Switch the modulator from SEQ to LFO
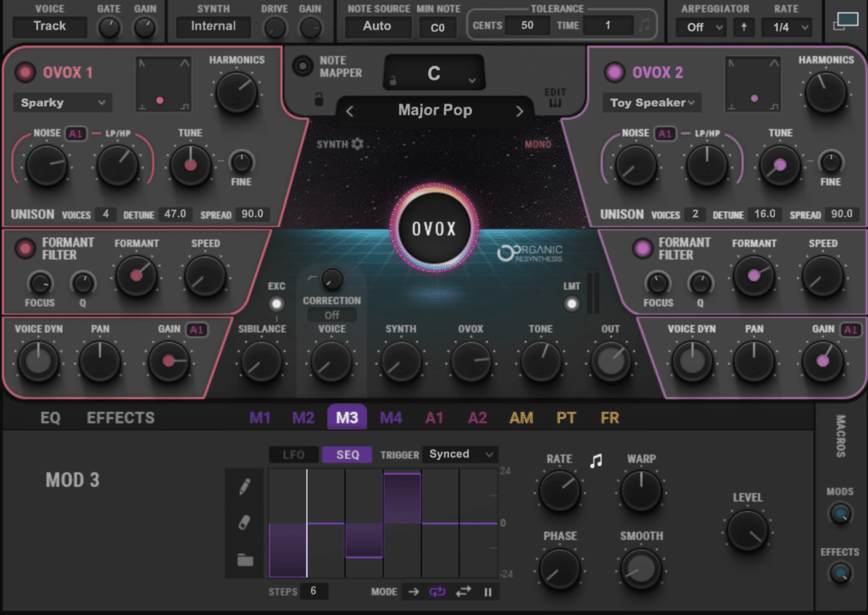868x615 pixels. click(293, 454)
